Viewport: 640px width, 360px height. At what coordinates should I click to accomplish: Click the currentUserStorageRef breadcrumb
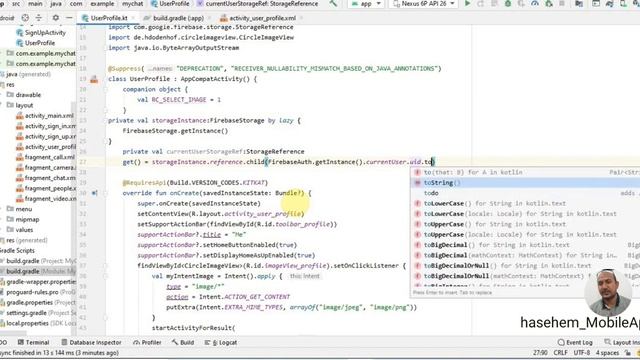coord(258,4)
